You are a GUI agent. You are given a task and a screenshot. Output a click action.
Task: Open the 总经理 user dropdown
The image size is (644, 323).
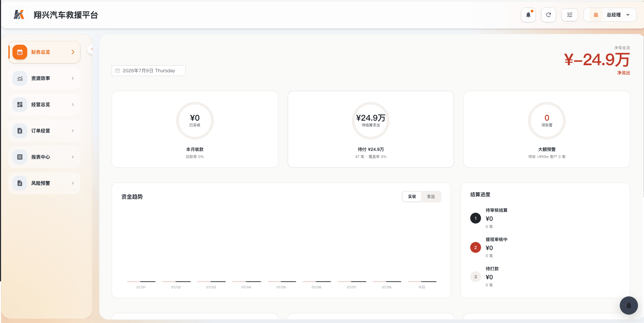click(610, 15)
